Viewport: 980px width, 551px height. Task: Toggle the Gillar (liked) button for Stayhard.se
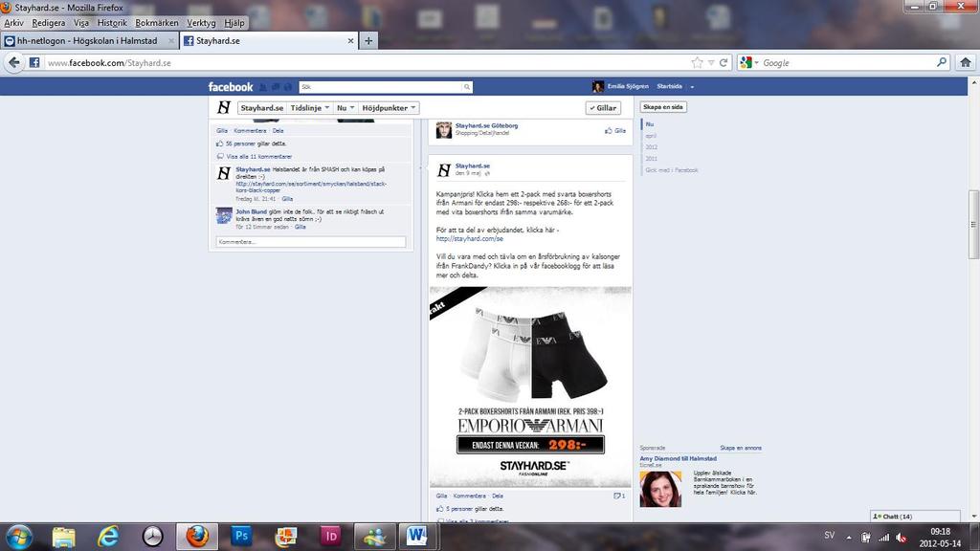(x=603, y=108)
